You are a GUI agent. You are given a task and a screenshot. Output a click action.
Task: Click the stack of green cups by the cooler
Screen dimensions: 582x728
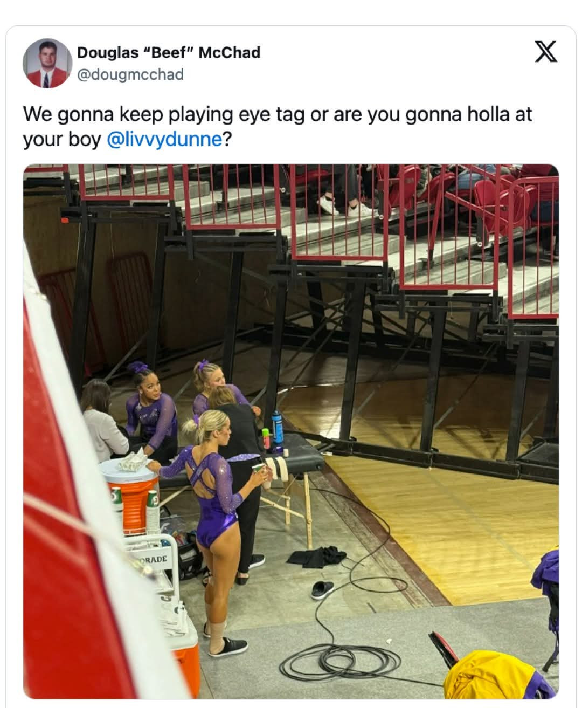pos(152,510)
